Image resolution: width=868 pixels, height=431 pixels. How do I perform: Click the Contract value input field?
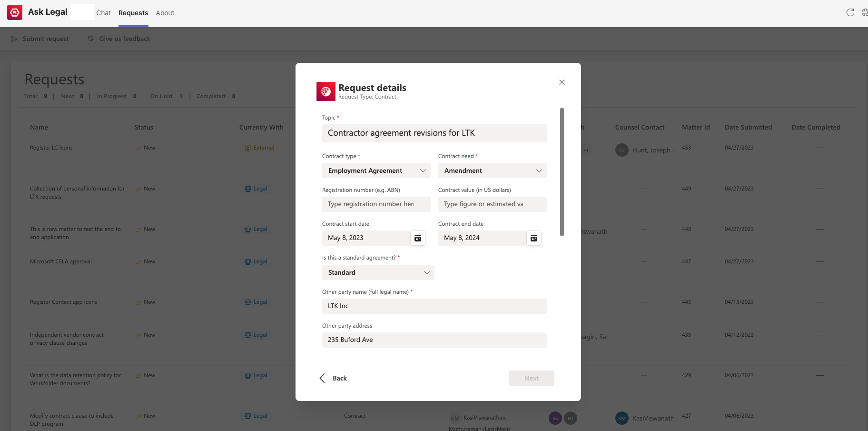(493, 204)
